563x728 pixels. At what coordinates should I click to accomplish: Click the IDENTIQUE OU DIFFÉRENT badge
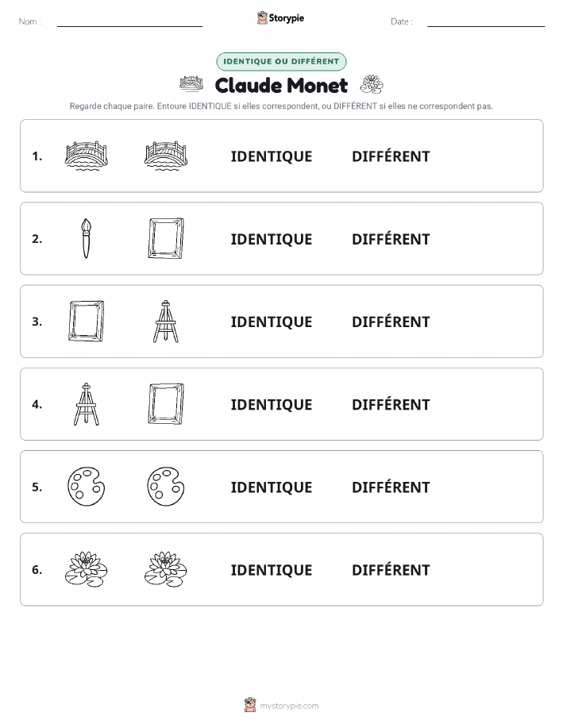tap(281, 61)
